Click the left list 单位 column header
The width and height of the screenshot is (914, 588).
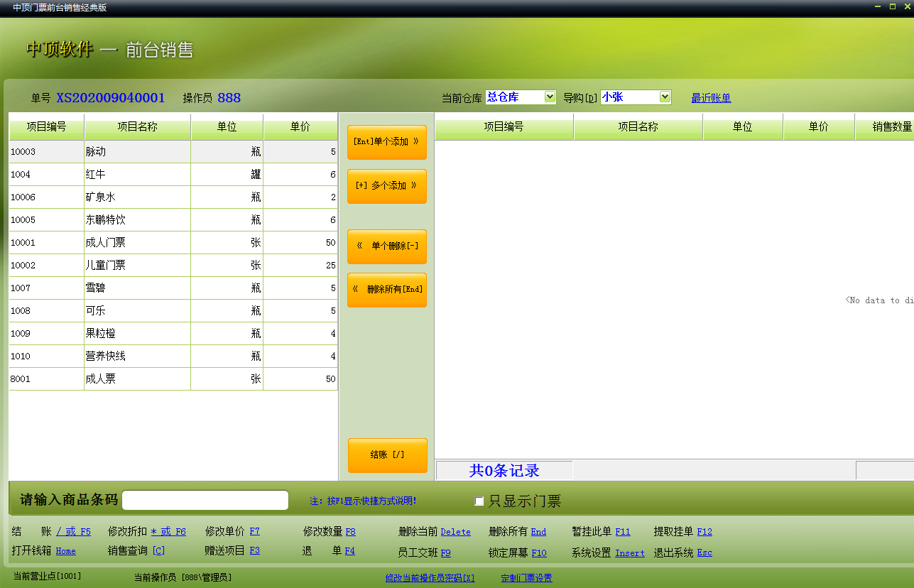[x=227, y=127]
